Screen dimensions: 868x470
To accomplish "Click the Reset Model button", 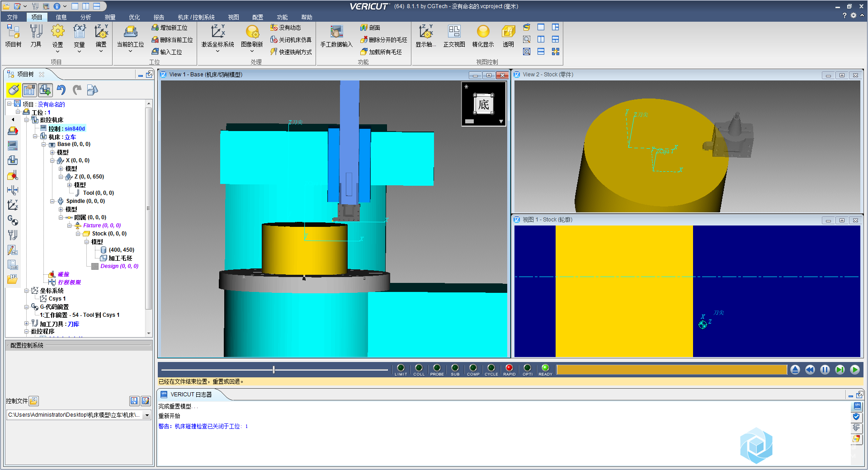I will pyautogui.click(x=795, y=370).
